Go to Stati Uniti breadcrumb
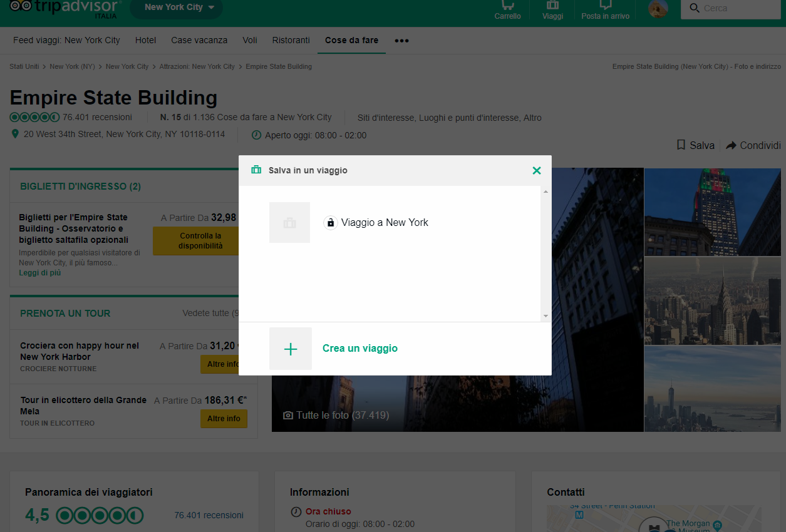Image resolution: width=786 pixels, height=532 pixels. 24,66
